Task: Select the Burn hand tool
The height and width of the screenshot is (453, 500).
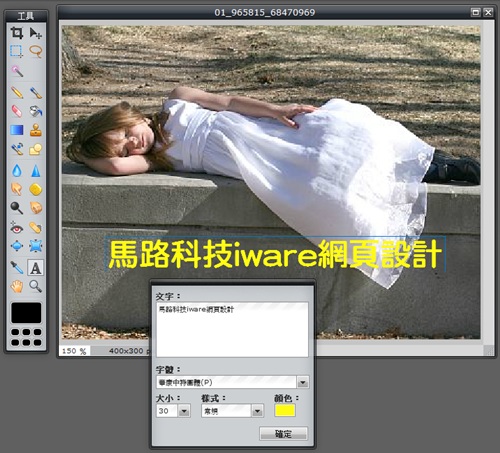Action: 35,208
